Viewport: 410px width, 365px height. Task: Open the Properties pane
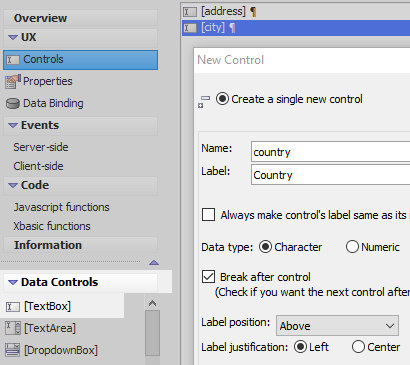point(48,81)
